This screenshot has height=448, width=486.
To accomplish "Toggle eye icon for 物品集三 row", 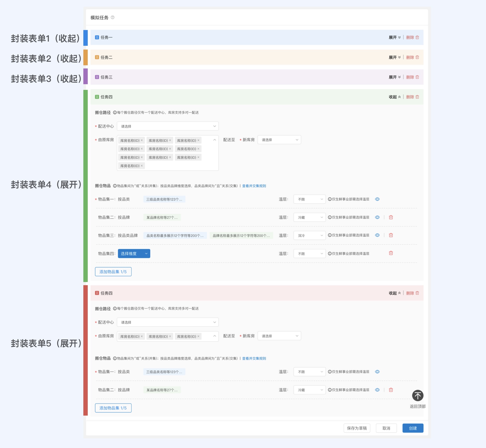I will [x=377, y=235].
